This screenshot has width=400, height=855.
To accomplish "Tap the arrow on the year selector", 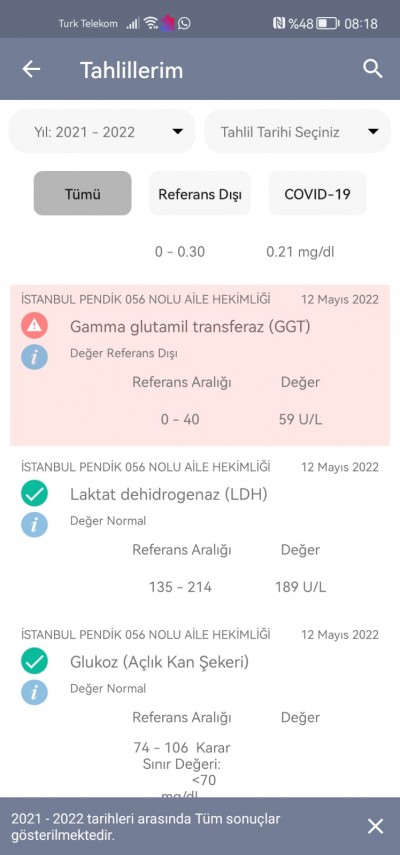I will coord(177,131).
